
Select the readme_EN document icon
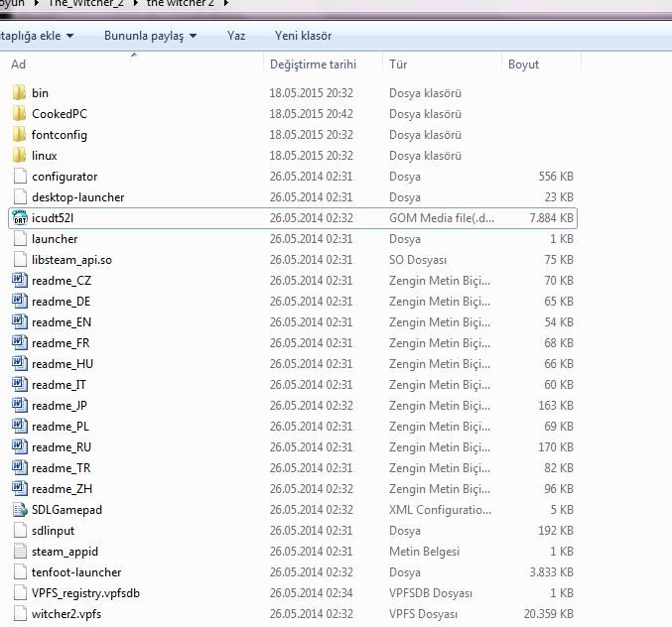20,322
